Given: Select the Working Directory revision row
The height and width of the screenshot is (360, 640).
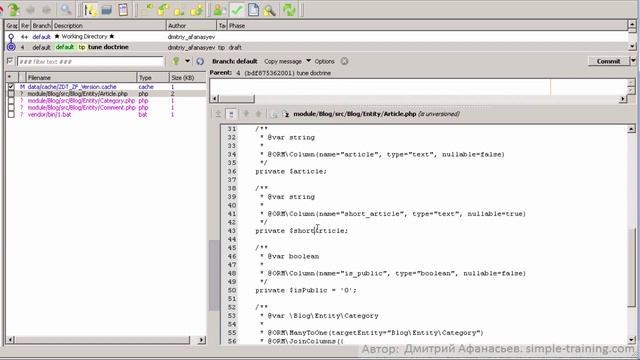Looking at the screenshot, I should (x=316, y=37).
